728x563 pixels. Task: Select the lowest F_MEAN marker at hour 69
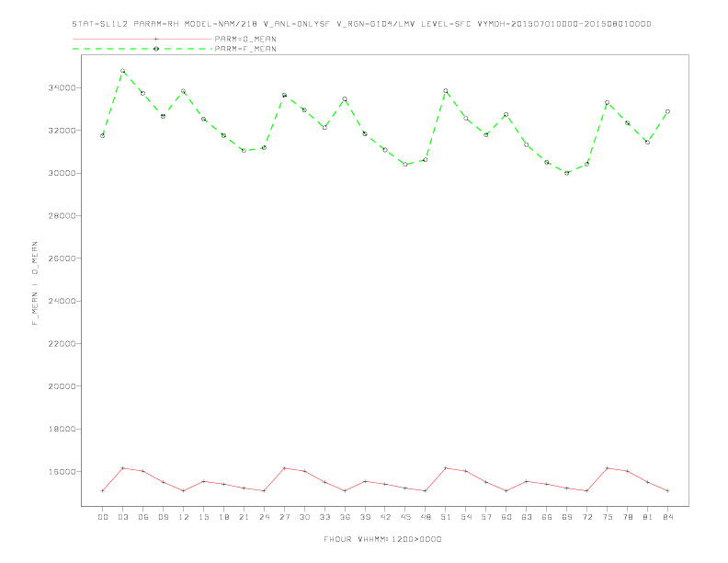pyautogui.click(x=566, y=173)
